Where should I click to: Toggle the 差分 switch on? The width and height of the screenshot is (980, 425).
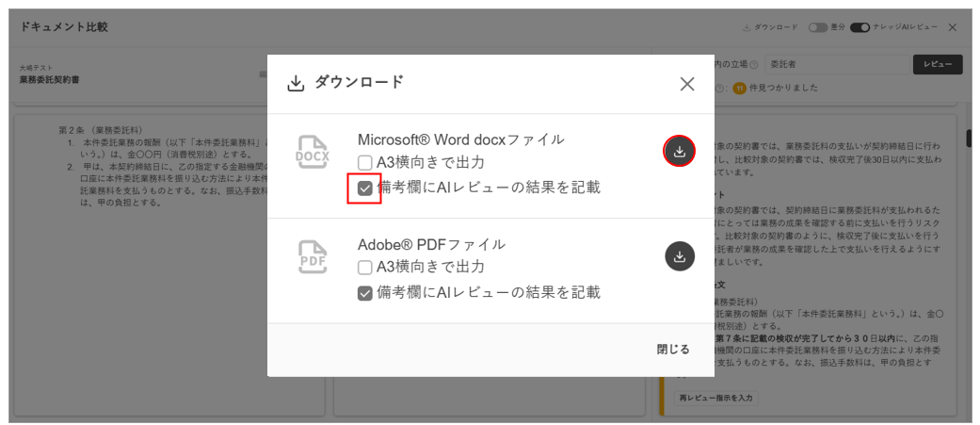pos(817,27)
